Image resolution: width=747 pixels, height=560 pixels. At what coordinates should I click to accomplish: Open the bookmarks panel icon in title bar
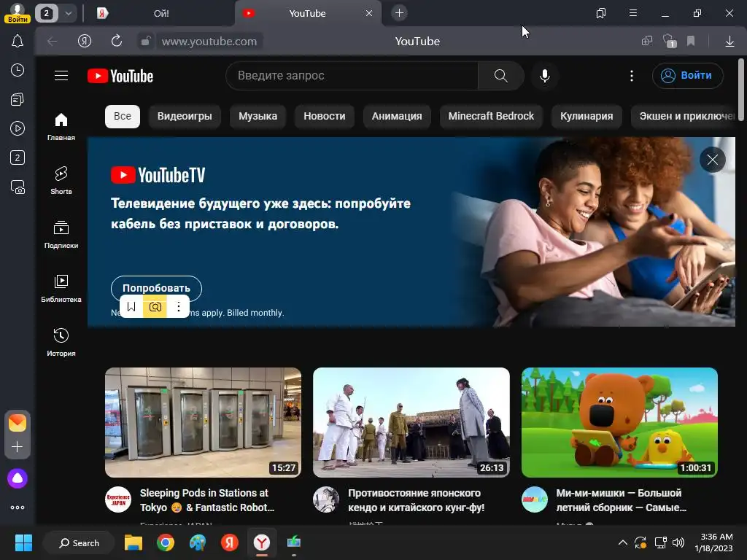(601, 13)
